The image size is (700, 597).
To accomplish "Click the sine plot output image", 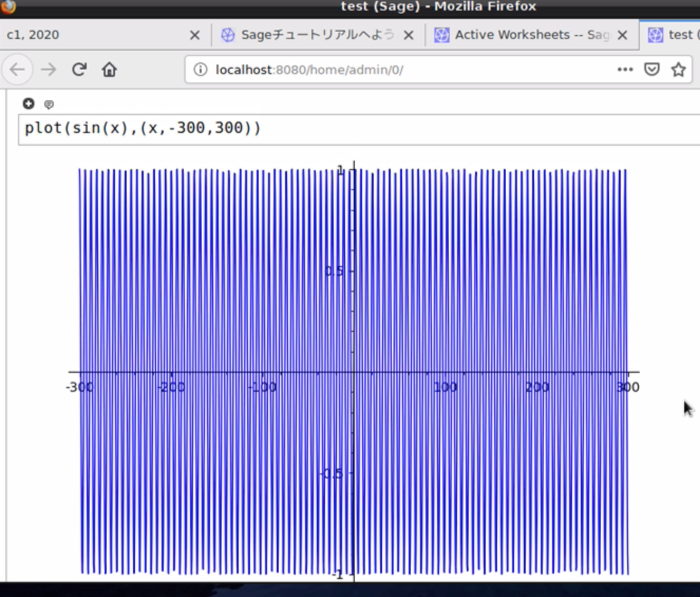I will 354,371.
